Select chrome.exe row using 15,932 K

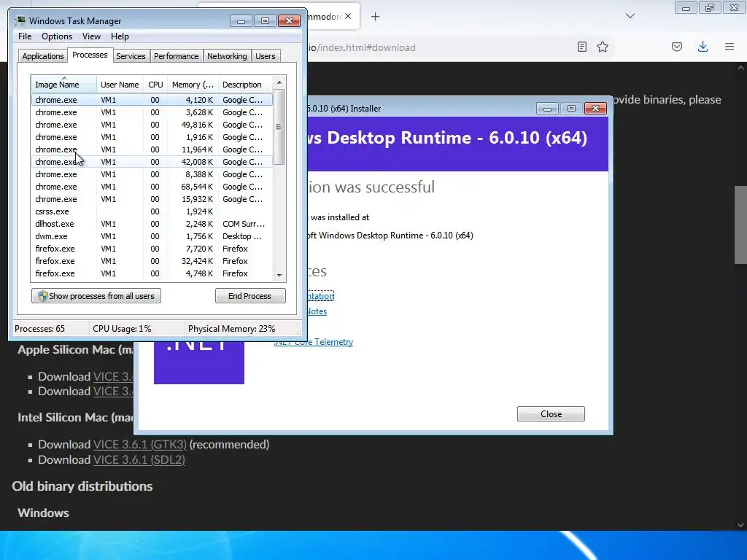(152, 199)
